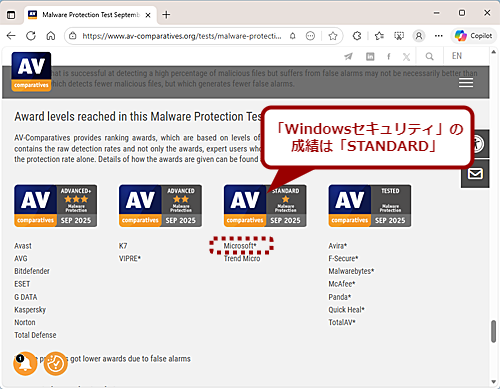The height and width of the screenshot is (390, 501).
Task: Select VIPRE* under ADVANCED
Action: click(x=130, y=259)
